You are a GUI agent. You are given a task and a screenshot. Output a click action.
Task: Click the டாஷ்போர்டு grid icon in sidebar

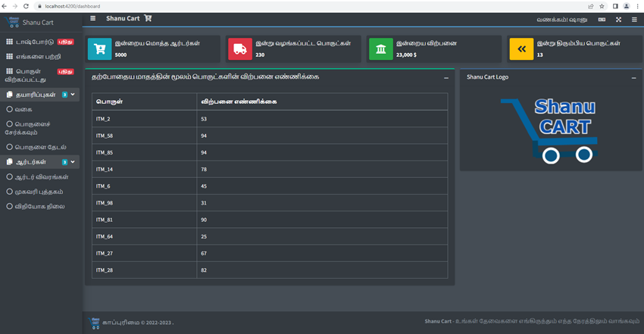click(9, 42)
